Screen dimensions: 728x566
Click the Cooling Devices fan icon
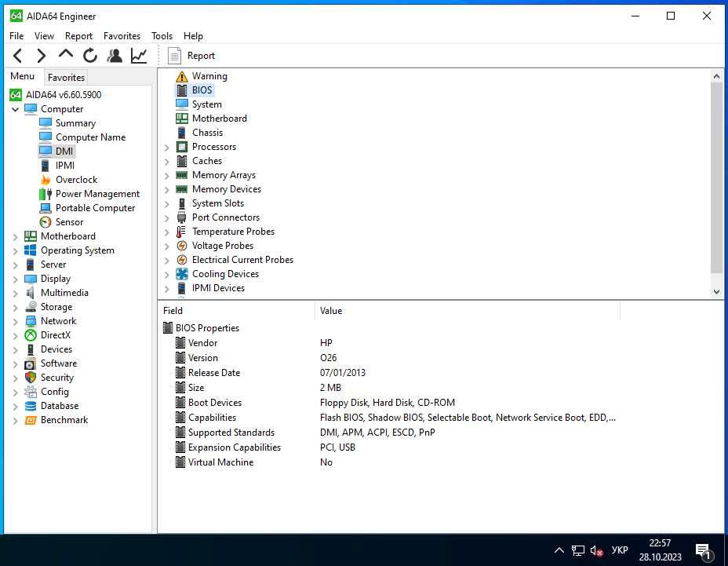(x=182, y=274)
